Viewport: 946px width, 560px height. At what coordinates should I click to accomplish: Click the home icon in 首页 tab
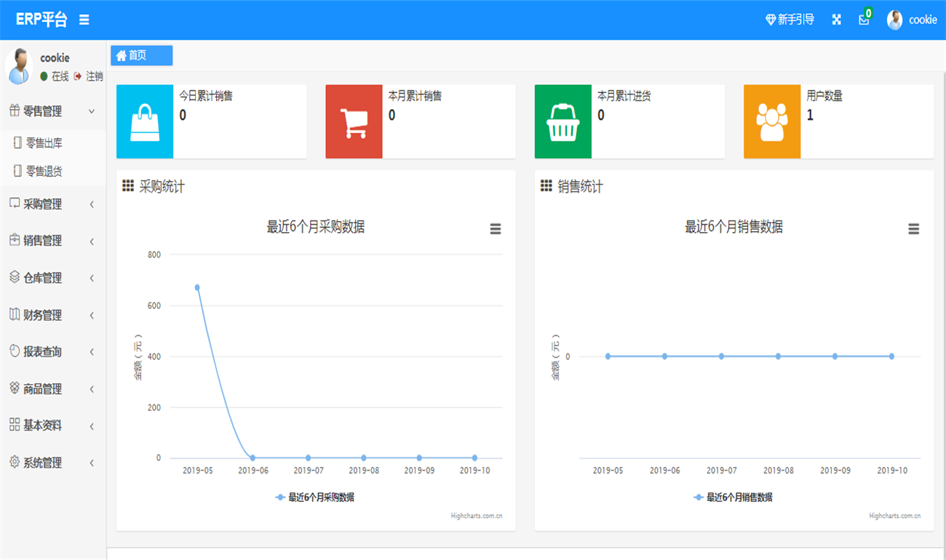point(121,55)
